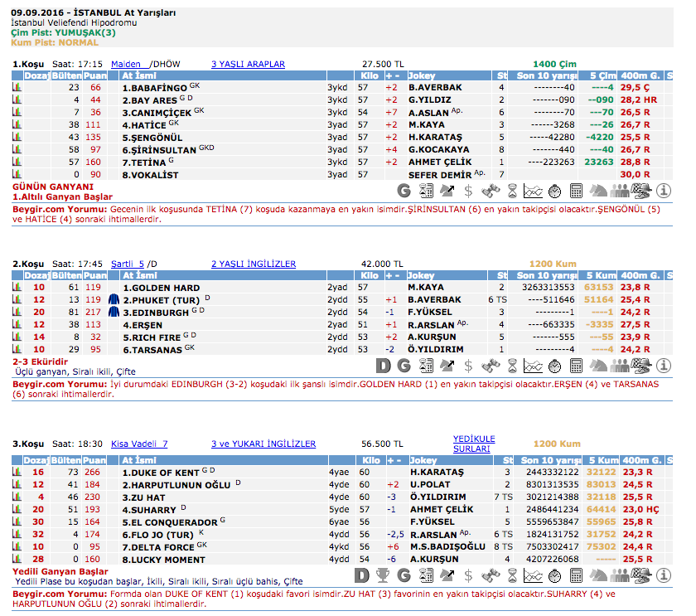Click the 2 YAŞLI İNGİLİZLER link
The width and height of the screenshot is (696, 616).
[x=254, y=264]
